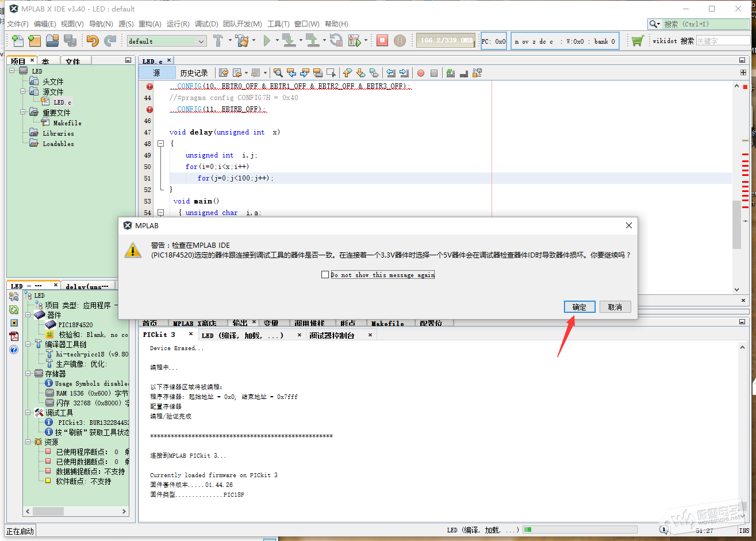Click the New File toolbar icon
Screen dimensions: 756x541
point(18,41)
